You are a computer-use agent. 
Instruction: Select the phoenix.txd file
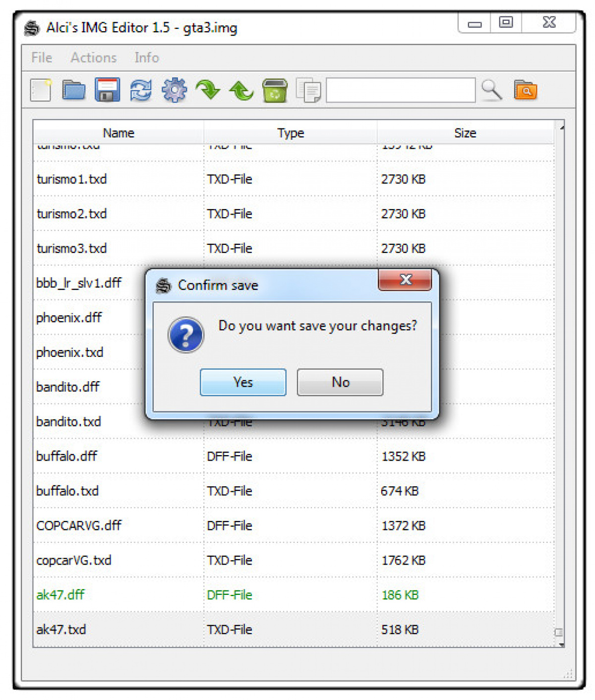(x=70, y=352)
